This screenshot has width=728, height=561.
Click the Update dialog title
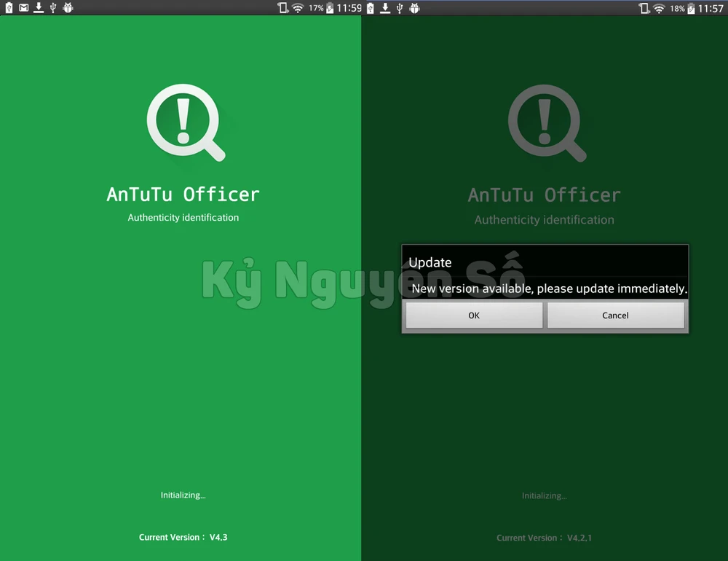tap(430, 262)
